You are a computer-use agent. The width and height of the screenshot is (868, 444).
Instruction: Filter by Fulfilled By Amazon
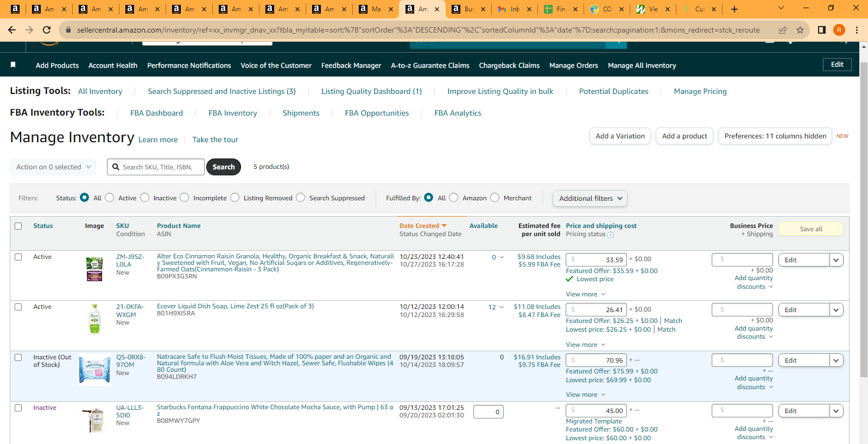click(x=454, y=198)
